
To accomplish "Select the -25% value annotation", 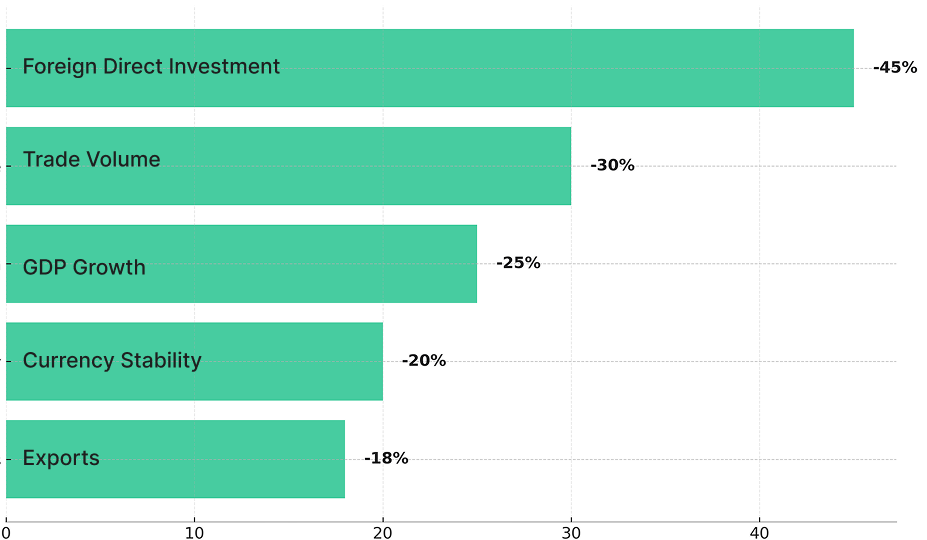I will click(x=518, y=263).
